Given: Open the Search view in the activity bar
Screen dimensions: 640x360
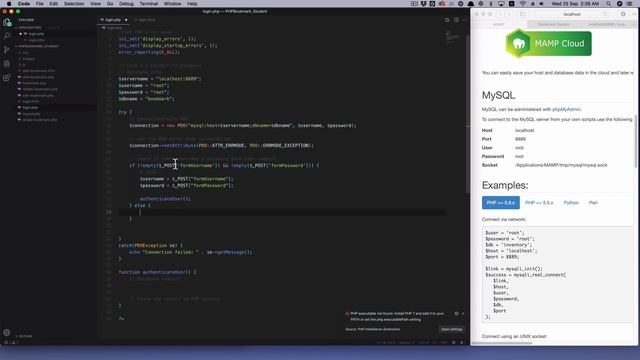Looking at the screenshot, I should click(7, 36).
